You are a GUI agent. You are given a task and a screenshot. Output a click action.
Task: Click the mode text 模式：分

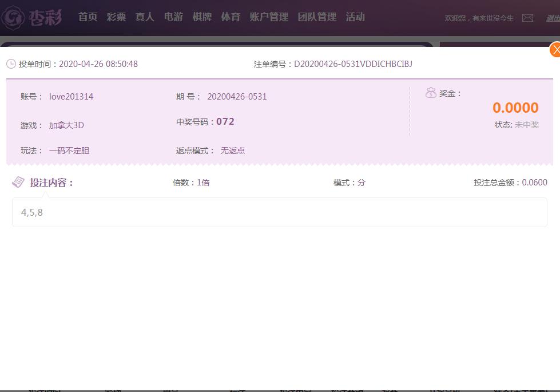pos(349,183)
